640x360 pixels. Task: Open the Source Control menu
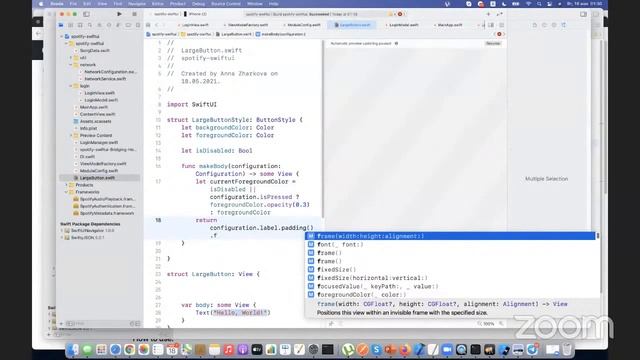tap(226, 4)
